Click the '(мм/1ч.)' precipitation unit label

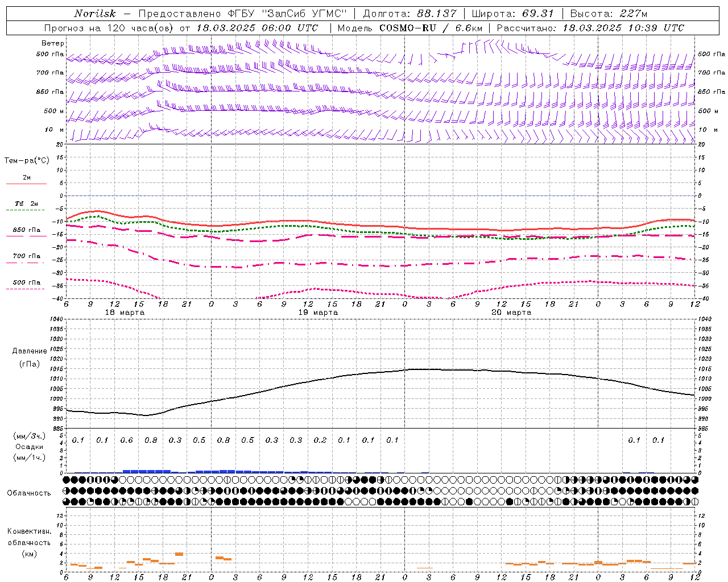click(30, 458)
